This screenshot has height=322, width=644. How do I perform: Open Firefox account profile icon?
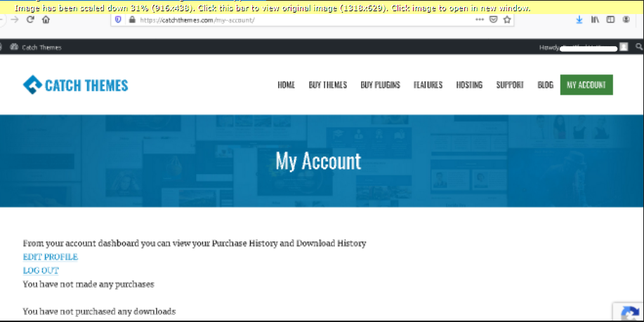coord(626,20)
